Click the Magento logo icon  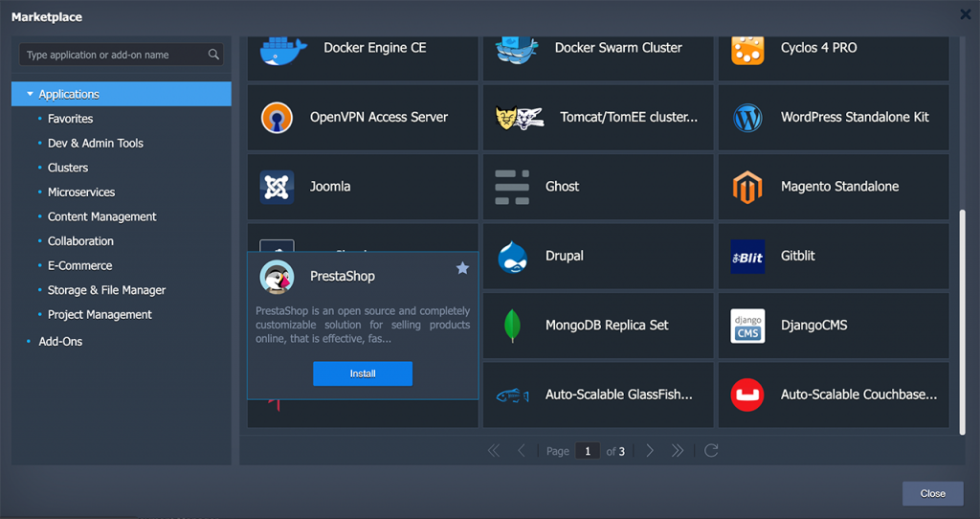tap(747, 187)
